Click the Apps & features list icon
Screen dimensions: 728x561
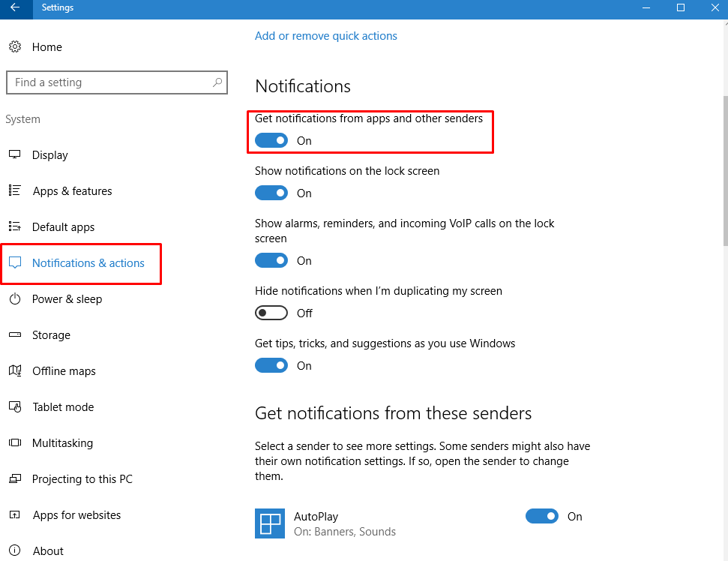(15, 190)
